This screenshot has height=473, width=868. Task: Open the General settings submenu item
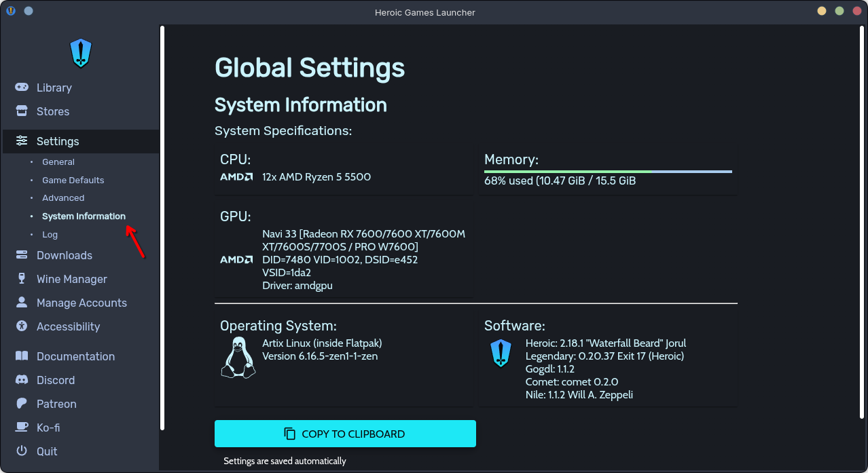pos(58,162)
